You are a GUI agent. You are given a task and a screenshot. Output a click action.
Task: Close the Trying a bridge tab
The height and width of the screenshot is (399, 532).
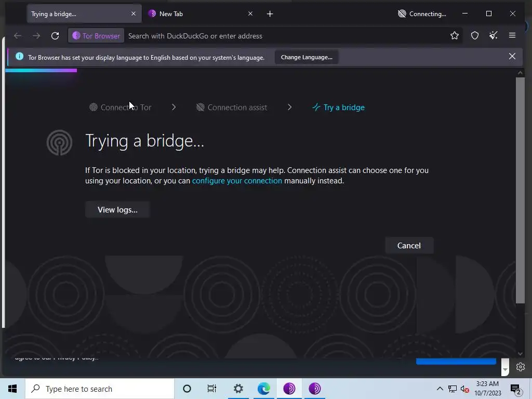click(134, 14)
